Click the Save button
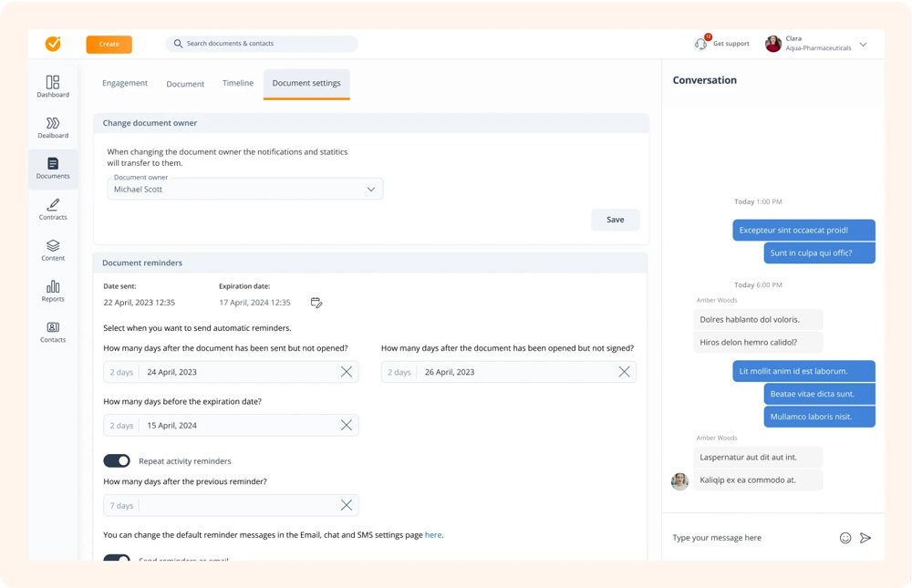The height and width of the screenshot is (588, 912). coord(616,220)
